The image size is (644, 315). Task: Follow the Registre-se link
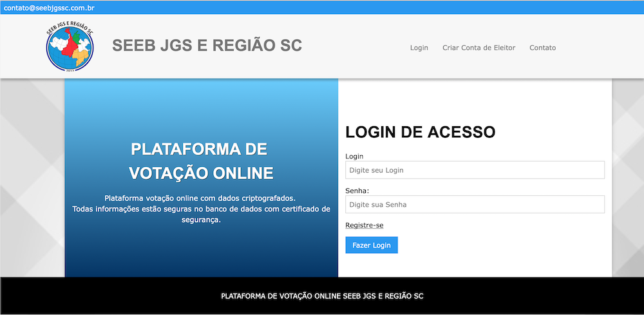365,225
